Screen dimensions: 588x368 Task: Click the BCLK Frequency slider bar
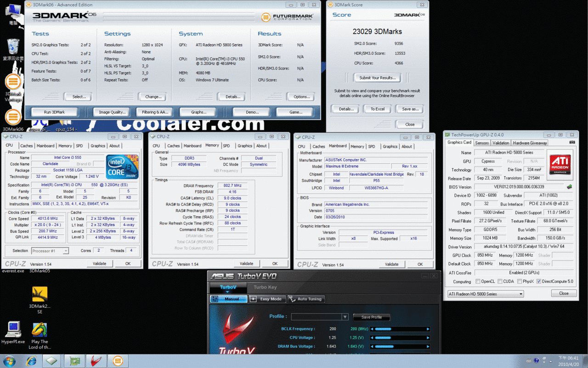tap(399, 329)
